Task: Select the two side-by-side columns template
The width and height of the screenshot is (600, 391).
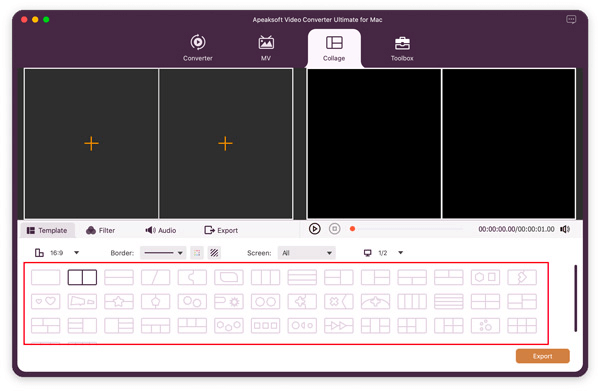Action: click(x=82, y=277)
